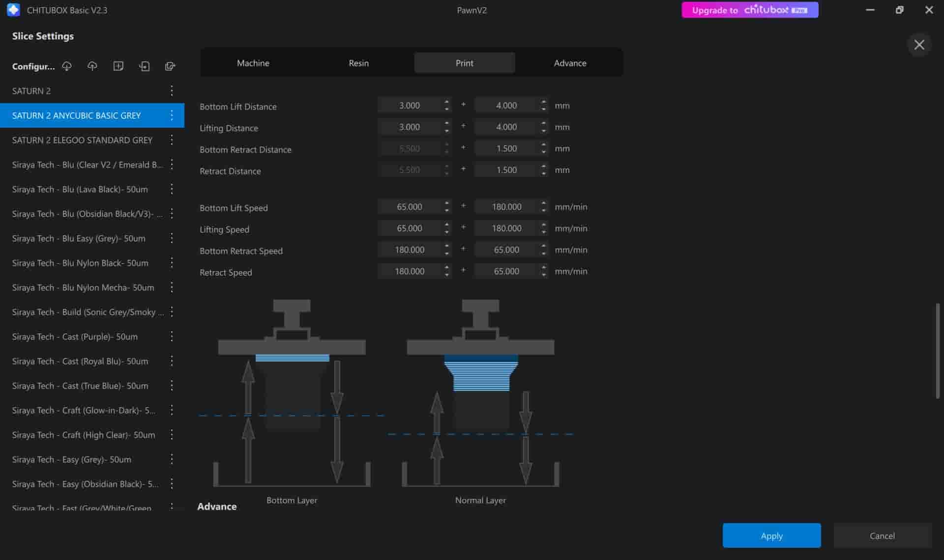Click cloud upload configuration icon
This screenshot has height=560, width=944.
tap(92, 66)
